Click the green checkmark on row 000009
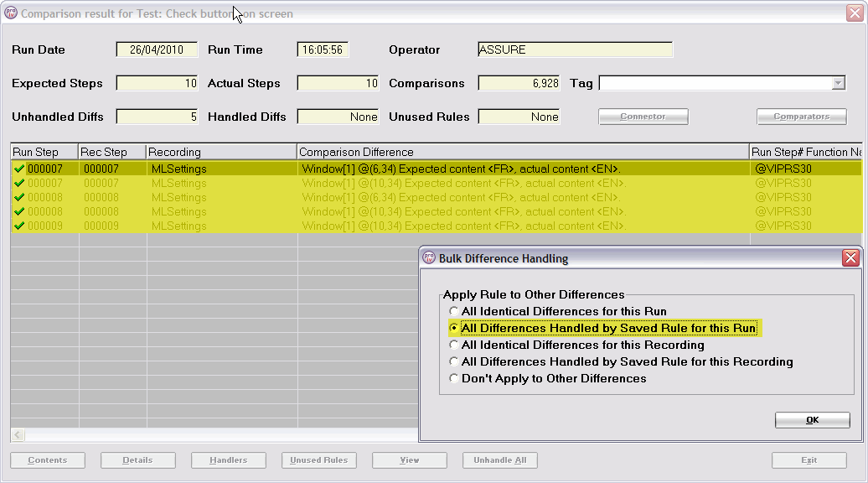Viewport: 868px width, 483px height. click(18, 226)
